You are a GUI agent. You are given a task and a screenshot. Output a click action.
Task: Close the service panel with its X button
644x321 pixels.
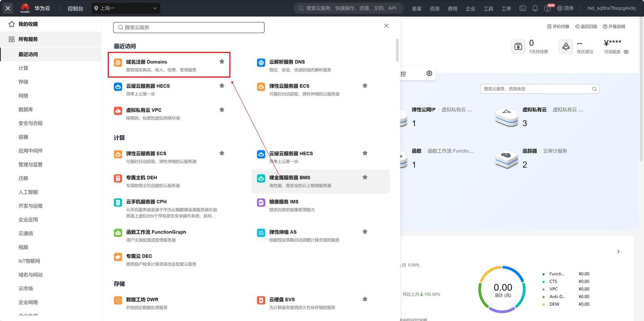(386, 26)
